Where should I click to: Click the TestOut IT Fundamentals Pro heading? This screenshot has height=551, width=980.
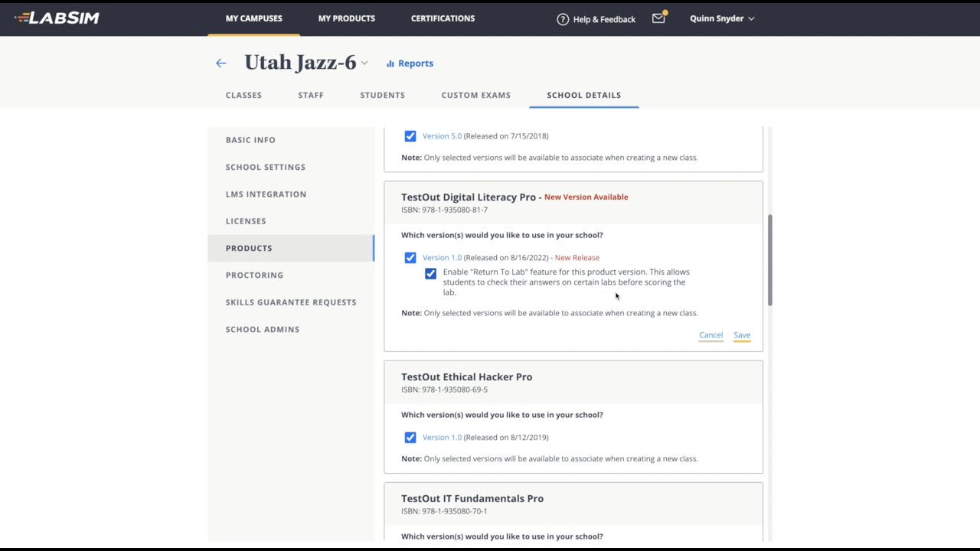[472, 499]
